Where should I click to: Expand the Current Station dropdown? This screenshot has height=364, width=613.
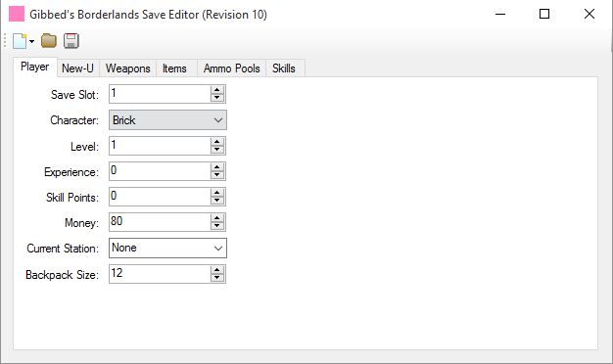tap(167, 248)
